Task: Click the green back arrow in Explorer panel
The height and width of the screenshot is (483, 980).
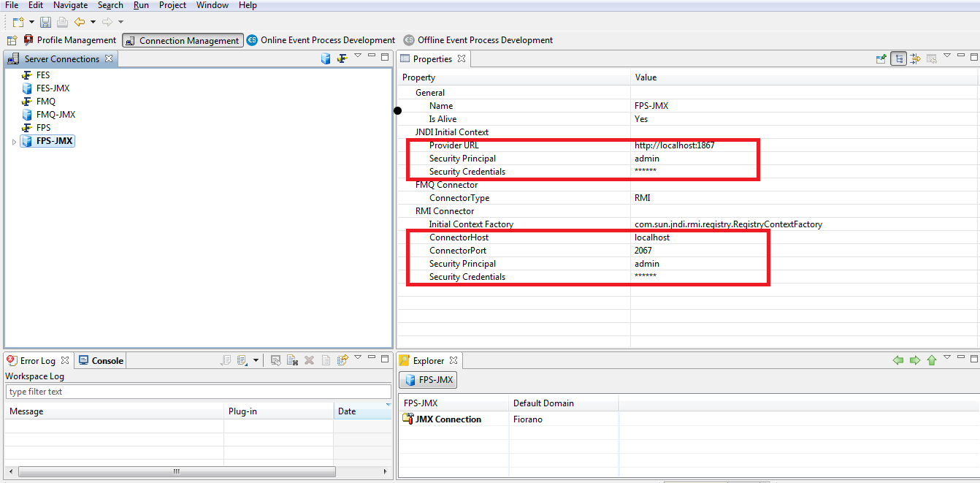Action: coord(898,360)
